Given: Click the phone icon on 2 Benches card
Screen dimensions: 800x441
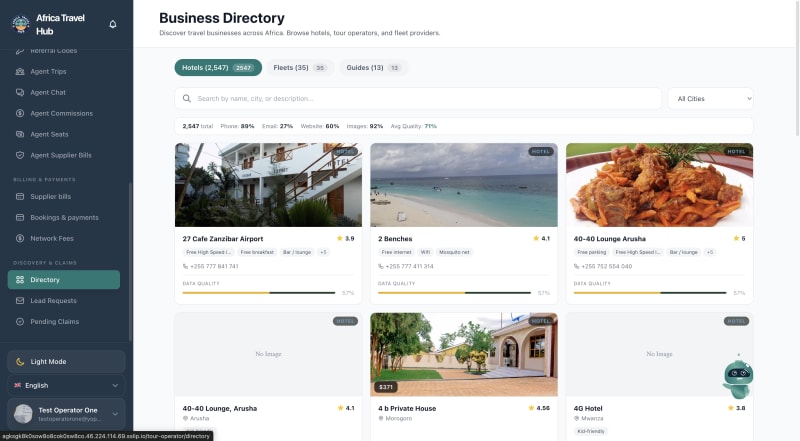Looking at the screenshot, I should [381, 266].
